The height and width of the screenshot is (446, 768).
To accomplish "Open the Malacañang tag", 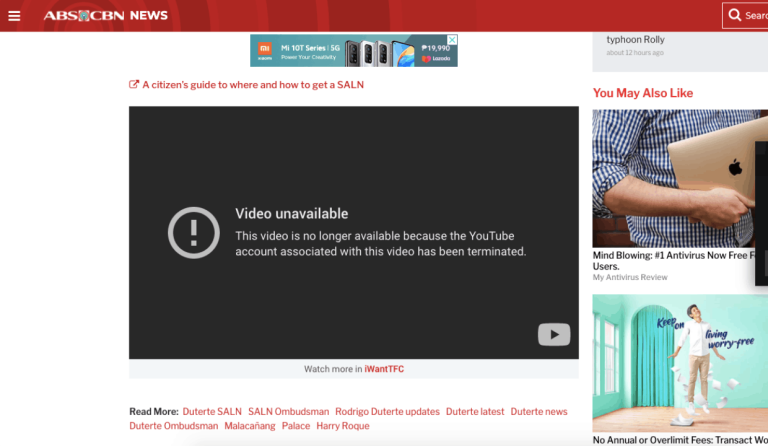I will coord(250,426).
